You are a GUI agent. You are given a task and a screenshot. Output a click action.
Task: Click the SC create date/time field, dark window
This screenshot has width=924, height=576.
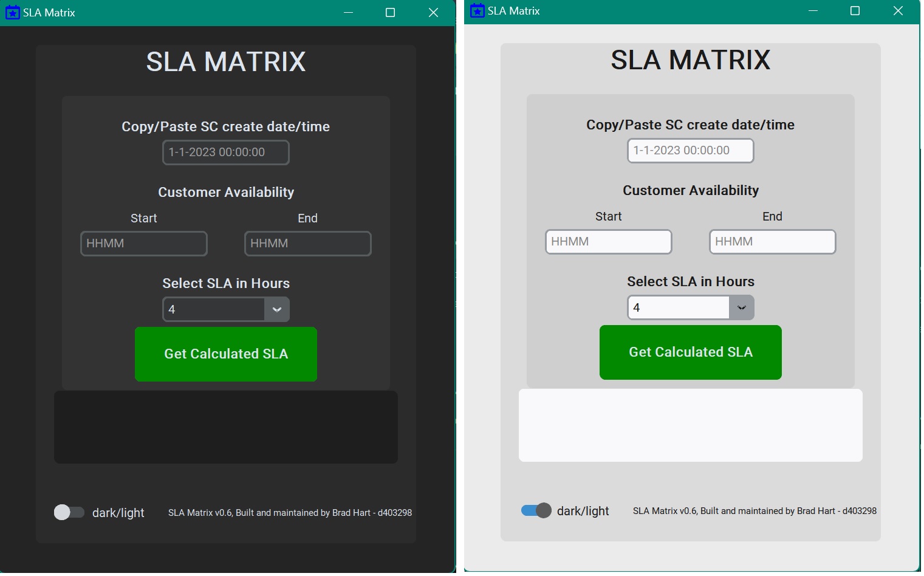(x=225, y=153)
